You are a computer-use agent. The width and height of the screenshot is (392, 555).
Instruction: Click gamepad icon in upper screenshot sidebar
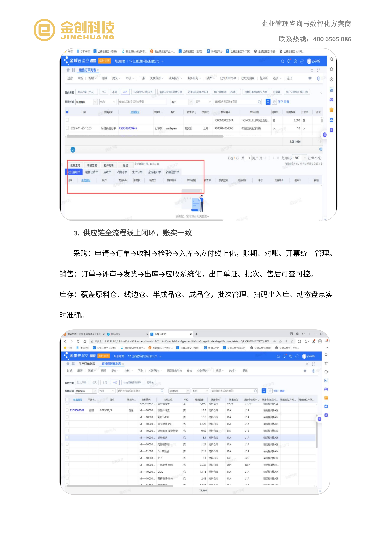[331, 100]
